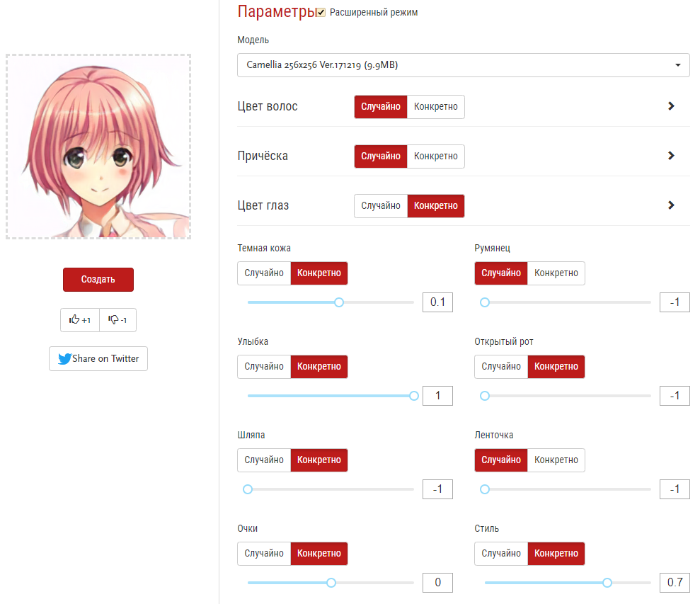This screenshot has width=700, height=604.
Task: Click the Очки value field
Action: (x=438, y=583)
